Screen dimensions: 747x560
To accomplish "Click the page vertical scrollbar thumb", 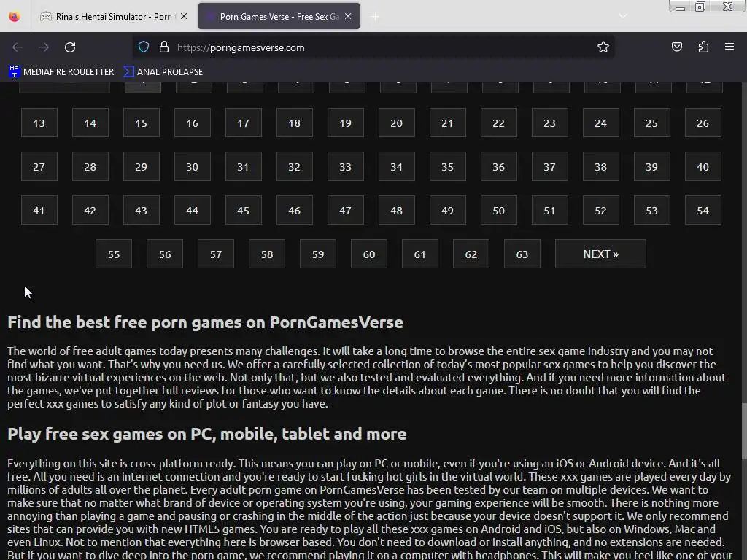I will (x=743, y=432).
